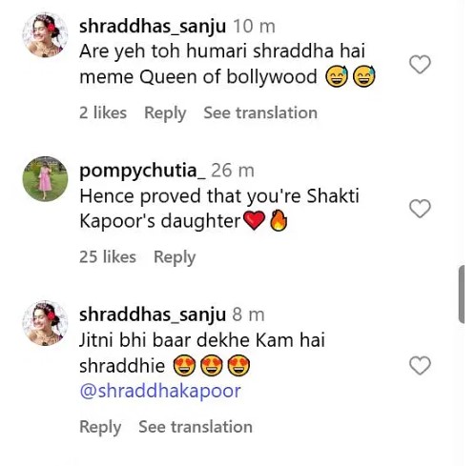This screenshot has width=476, height=466.
Task: Open the pompychutia_ username link
Action: pyautogui.click(x=142, y=171)
